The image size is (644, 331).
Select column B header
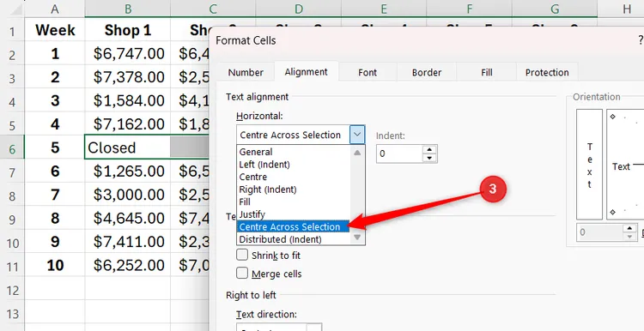click(128, 9)
